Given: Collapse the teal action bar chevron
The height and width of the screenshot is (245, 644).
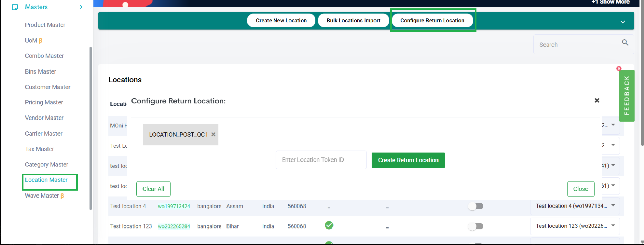Looking at the screenshot, I should pyautogui.click(x=623, y=22).
